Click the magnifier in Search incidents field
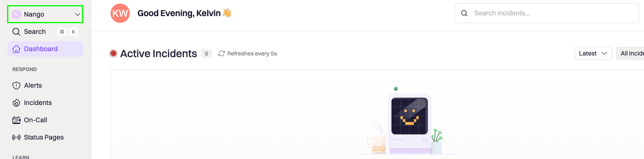 pos(464,13)
